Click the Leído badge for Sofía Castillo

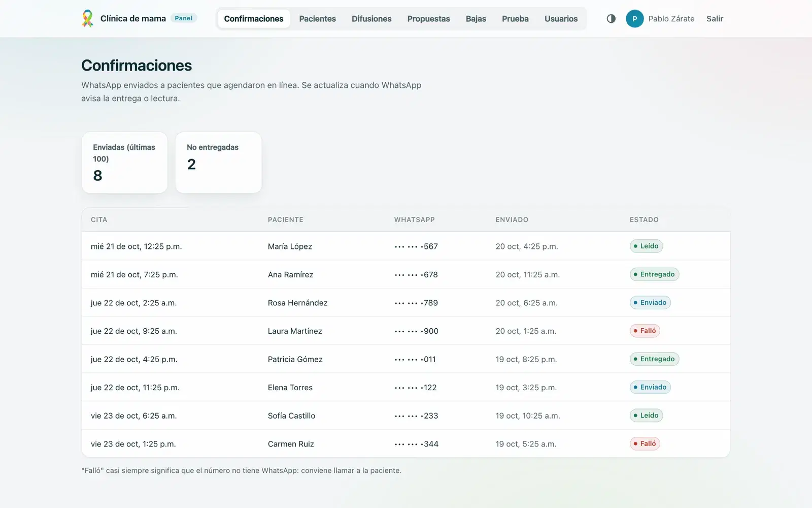(x=646, y=415)
